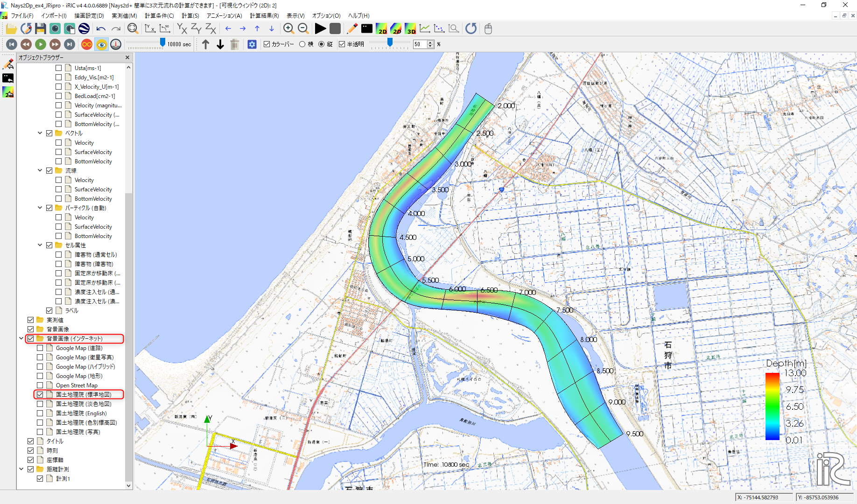Collapse the 距離計測 folder

21,469
